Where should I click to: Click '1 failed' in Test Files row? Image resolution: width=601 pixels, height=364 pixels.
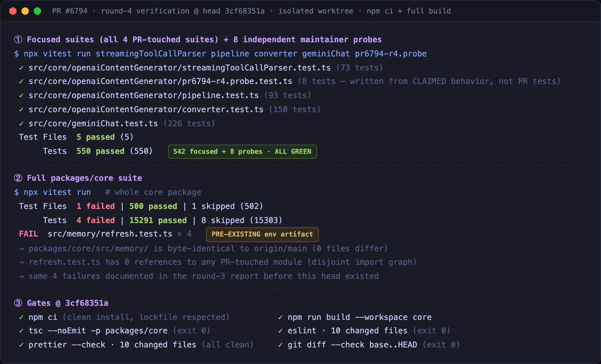pyautogui.click(x=96, y=206)
